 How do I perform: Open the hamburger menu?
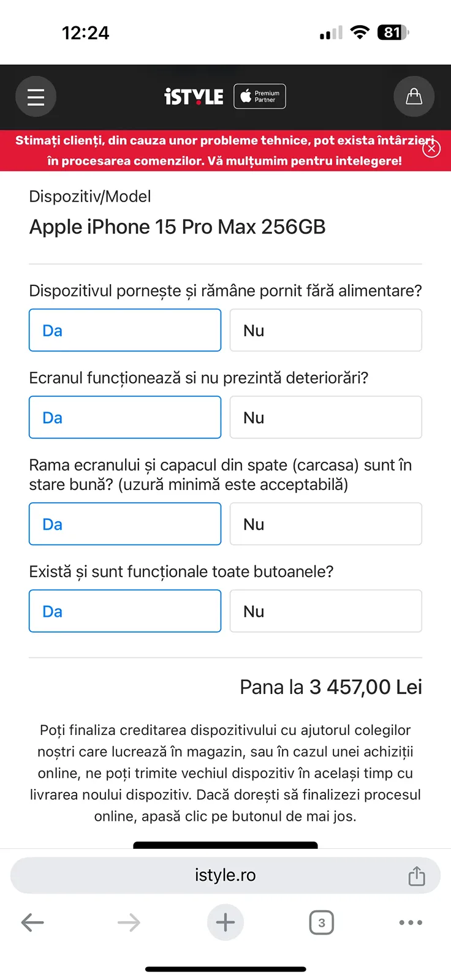36,97
